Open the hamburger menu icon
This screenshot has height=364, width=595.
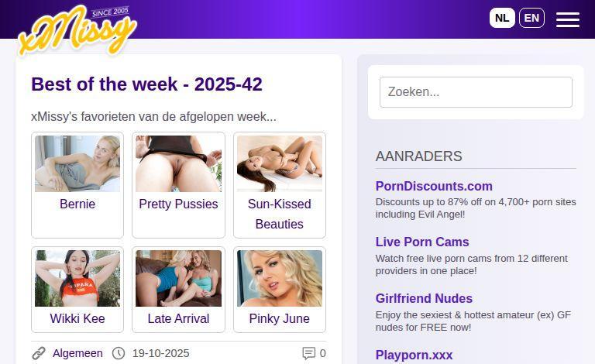click(568, 19)
